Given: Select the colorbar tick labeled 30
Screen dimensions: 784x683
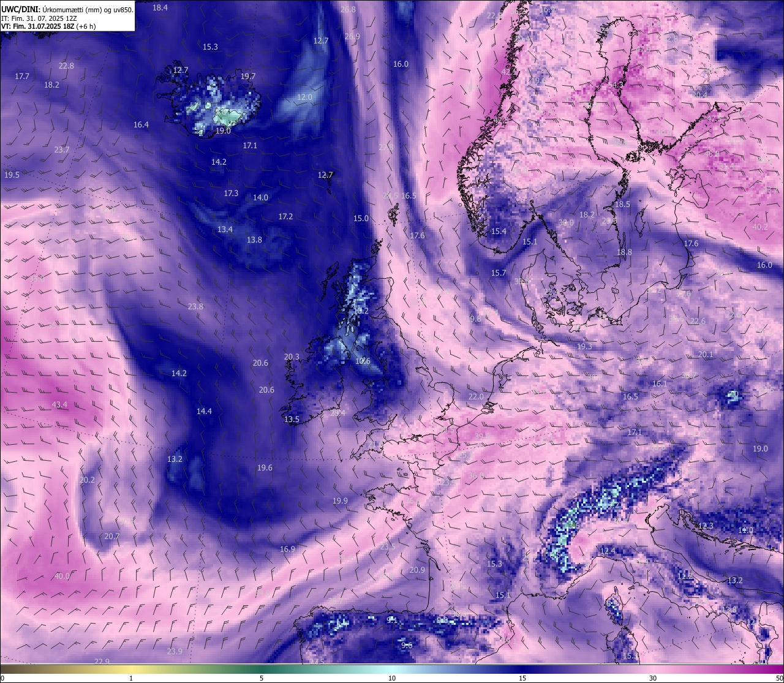Looking at the screenshot, I should [x=653, y=678].
